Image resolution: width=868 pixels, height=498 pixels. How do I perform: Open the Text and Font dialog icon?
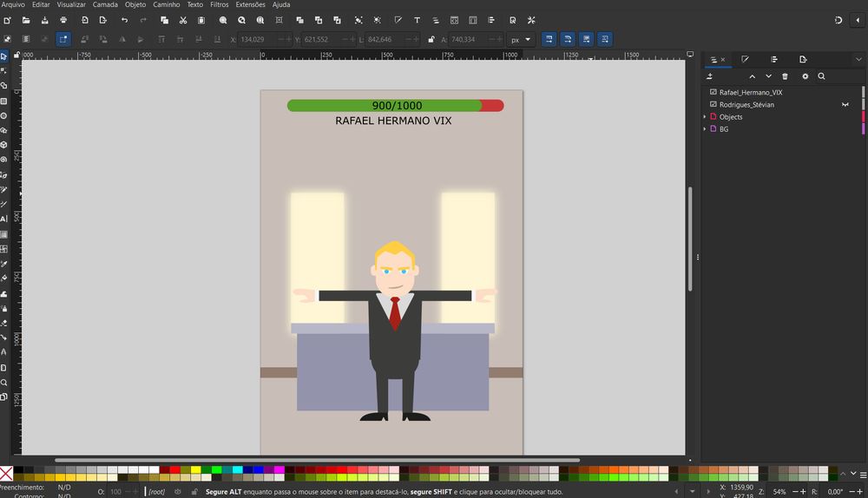(x=417, y=21)
